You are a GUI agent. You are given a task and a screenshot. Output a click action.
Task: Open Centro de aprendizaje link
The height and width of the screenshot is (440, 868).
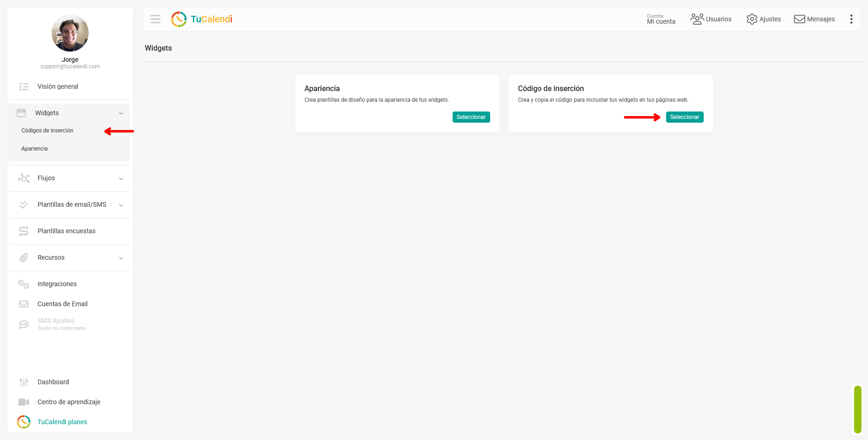coord(69,402)
